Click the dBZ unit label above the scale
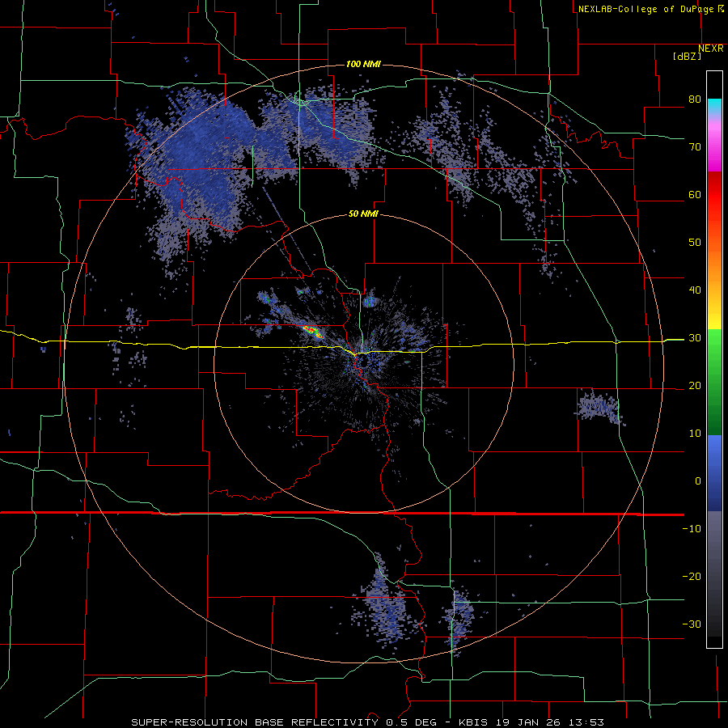 (687, 56)
